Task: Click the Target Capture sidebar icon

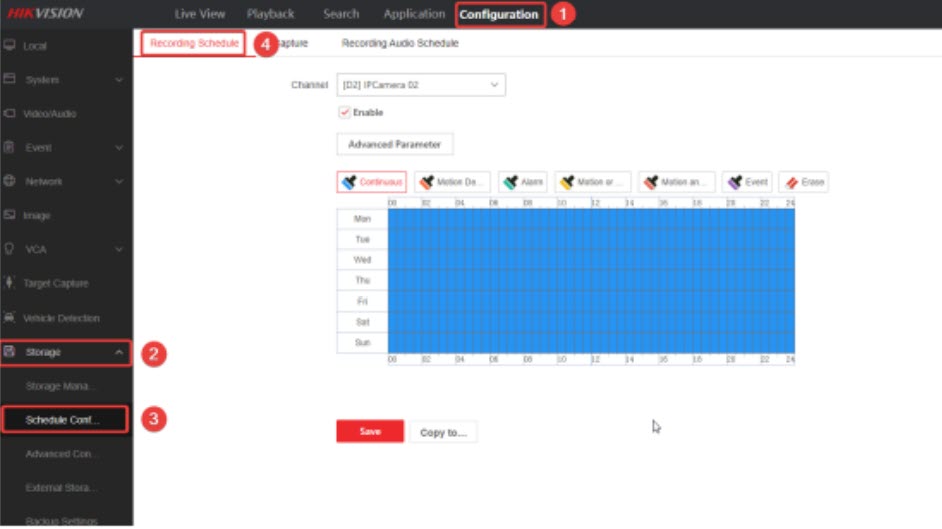Action: pos(10,284)
